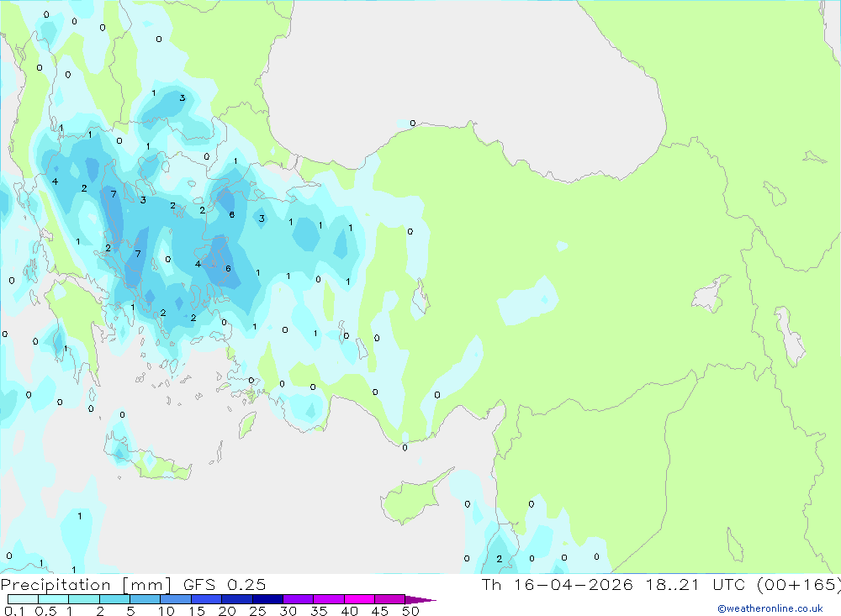Click the 'GFS 0.25' model label
Viewport: 841px width, 616px height.
[x=225, y=585]
